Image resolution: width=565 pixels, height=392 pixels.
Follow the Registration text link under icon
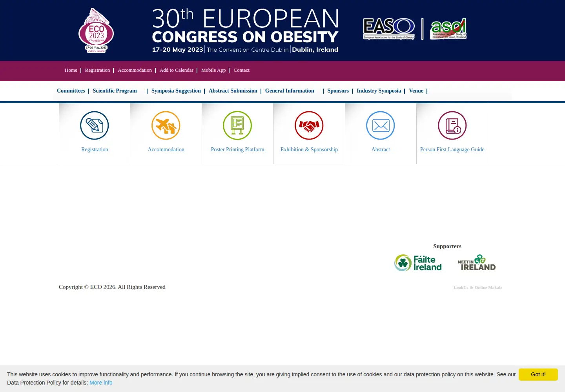pyautogui.click(x=95, y=149)
